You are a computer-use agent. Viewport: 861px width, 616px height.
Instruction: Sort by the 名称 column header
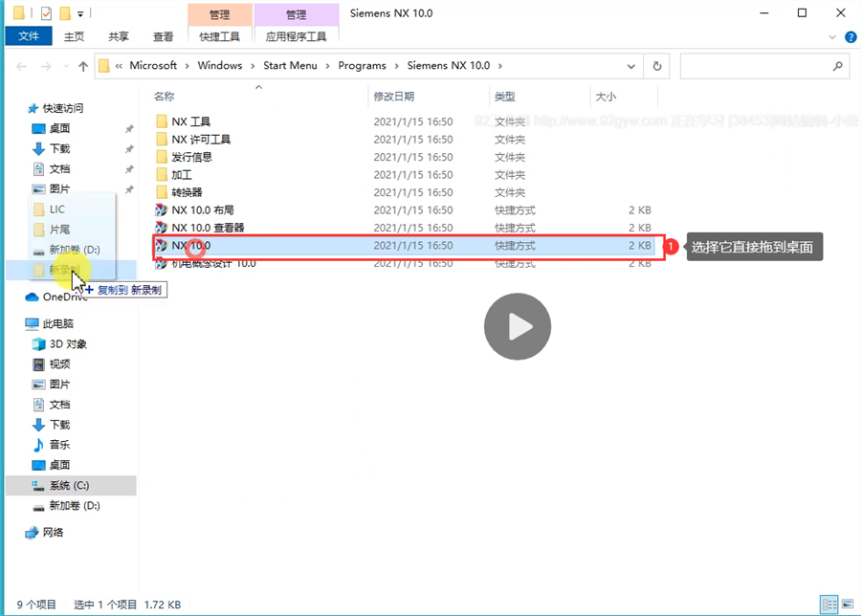pyautogui.click(x=165, y=97)
